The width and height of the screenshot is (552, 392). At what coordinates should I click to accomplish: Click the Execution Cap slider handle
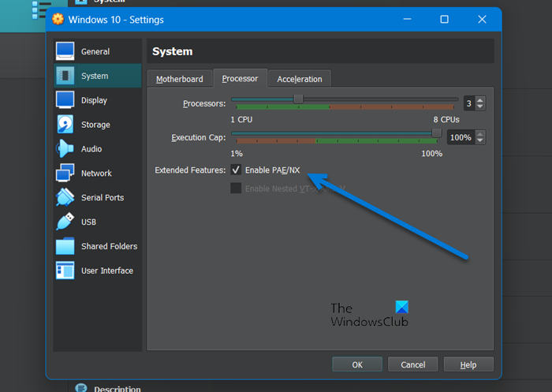tap(437, 133)
